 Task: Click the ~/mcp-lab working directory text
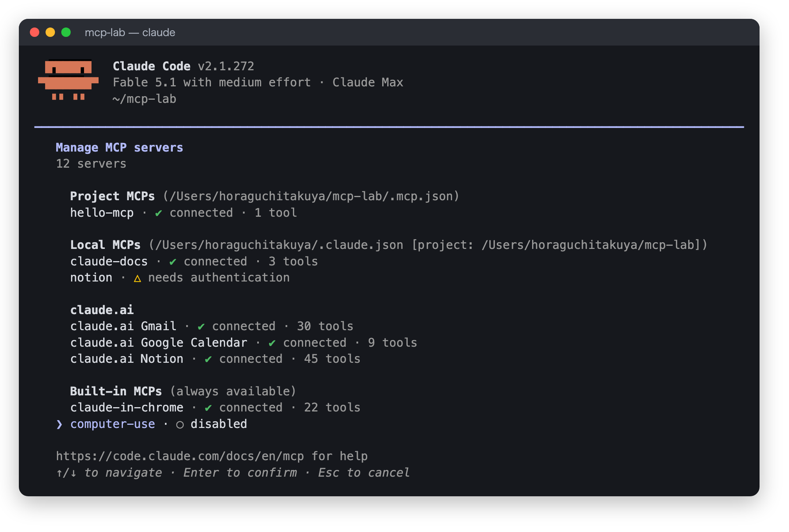pos(144,99)
